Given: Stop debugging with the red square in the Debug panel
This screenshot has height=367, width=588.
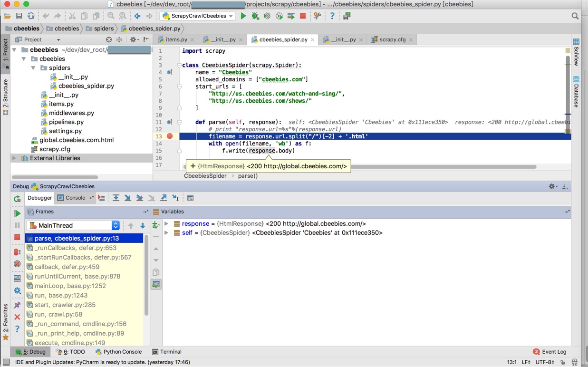Looking at the screenshot, I should tap(17, 237).
